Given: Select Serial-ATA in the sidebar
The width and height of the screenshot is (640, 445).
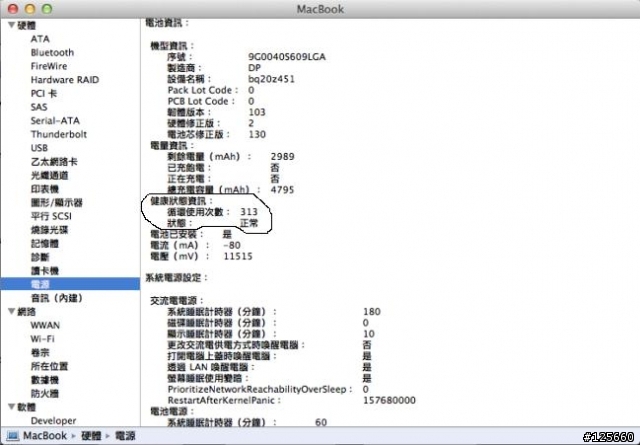Looking at the screenshot, I should (x=55, y=121).
